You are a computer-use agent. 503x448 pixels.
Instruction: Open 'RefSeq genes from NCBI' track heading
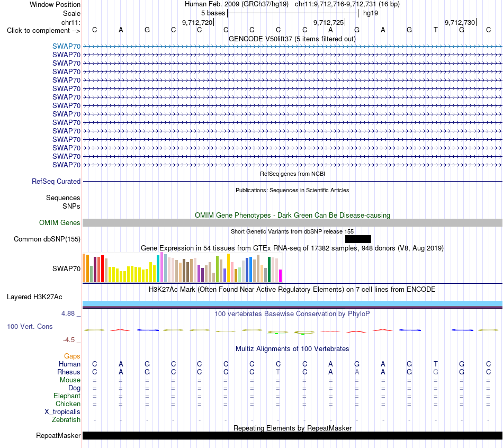click(x=292, y=174)
